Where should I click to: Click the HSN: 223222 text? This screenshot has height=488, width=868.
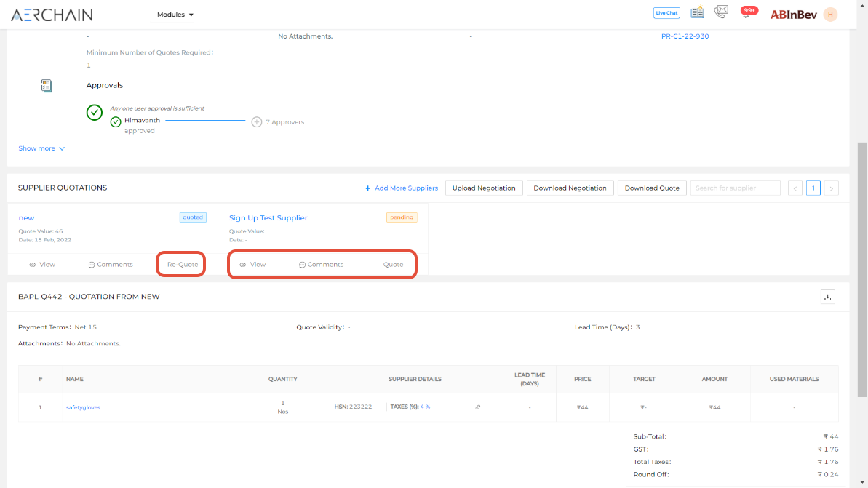click(353, 407)
